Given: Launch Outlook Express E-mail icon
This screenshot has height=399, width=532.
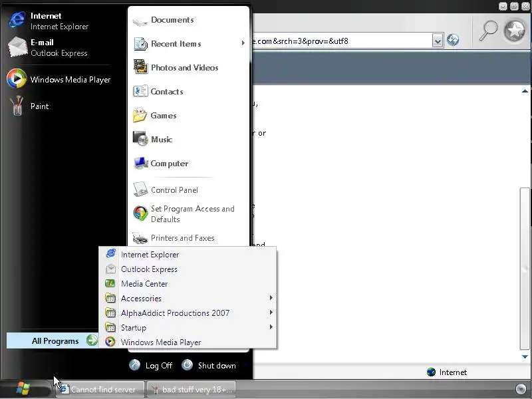Looking at the screenshot, I should click(x=17, y=47).
